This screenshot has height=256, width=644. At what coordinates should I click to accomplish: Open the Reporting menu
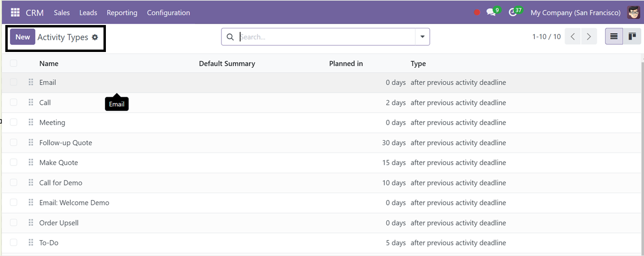[x=122, y=13]
